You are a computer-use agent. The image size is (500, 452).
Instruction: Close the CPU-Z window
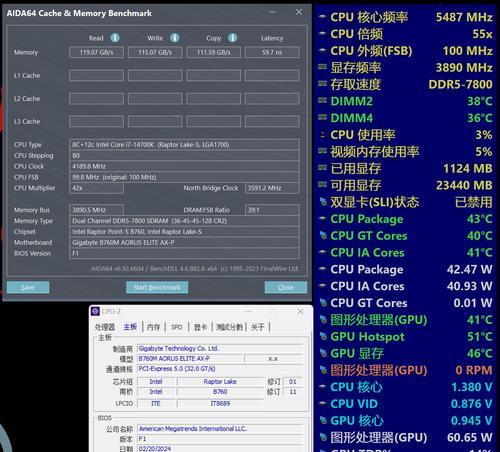[x=300, y=311]
